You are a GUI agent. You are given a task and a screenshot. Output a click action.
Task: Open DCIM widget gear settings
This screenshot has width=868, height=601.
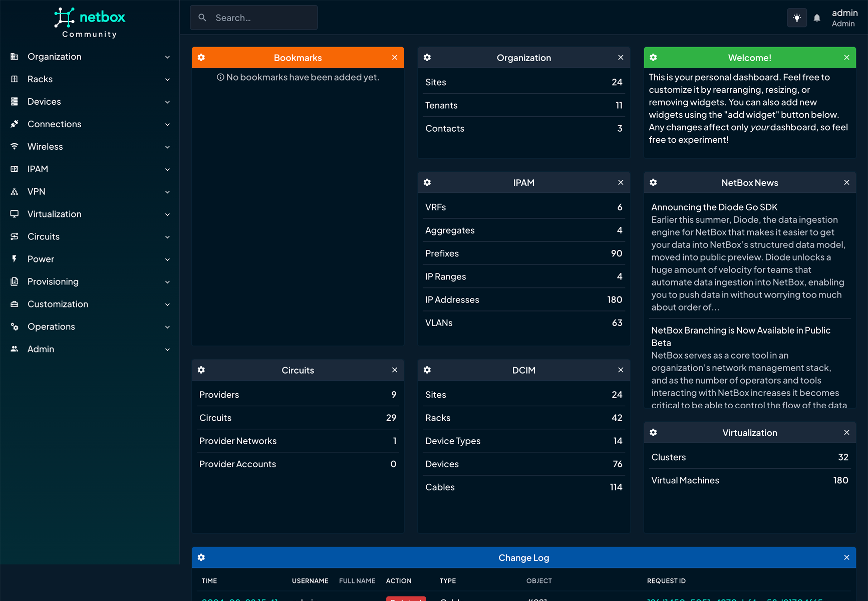coord(427,370)
